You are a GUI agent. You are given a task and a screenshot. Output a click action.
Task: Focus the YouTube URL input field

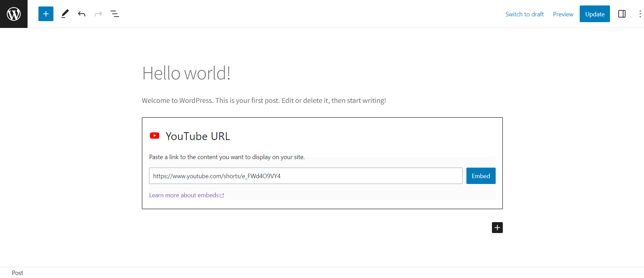pyautogui.click(x=306, y=176)
